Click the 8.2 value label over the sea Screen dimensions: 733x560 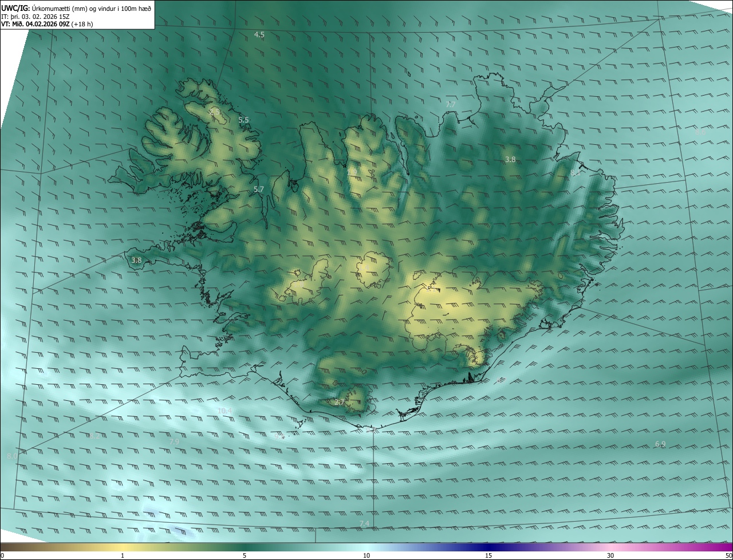[x=95, y=436]
